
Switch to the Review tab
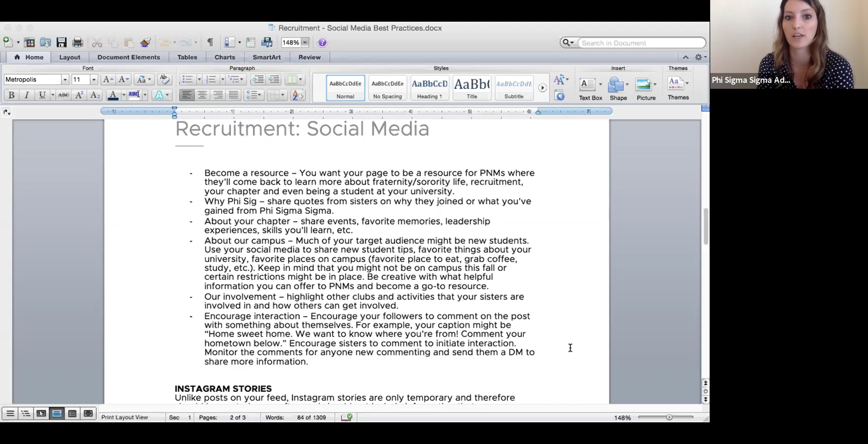(309, 57)
